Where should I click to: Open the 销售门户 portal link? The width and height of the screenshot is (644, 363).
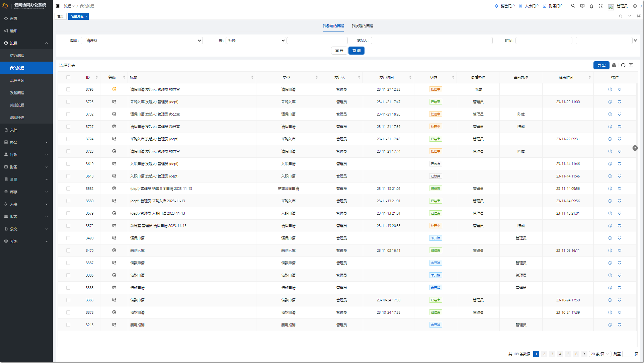505,6
